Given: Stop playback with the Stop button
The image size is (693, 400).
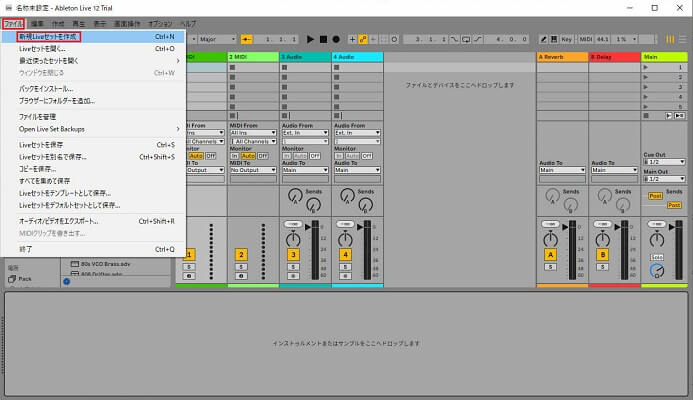Looking at the screenshot, I should (x=324, y=39).
